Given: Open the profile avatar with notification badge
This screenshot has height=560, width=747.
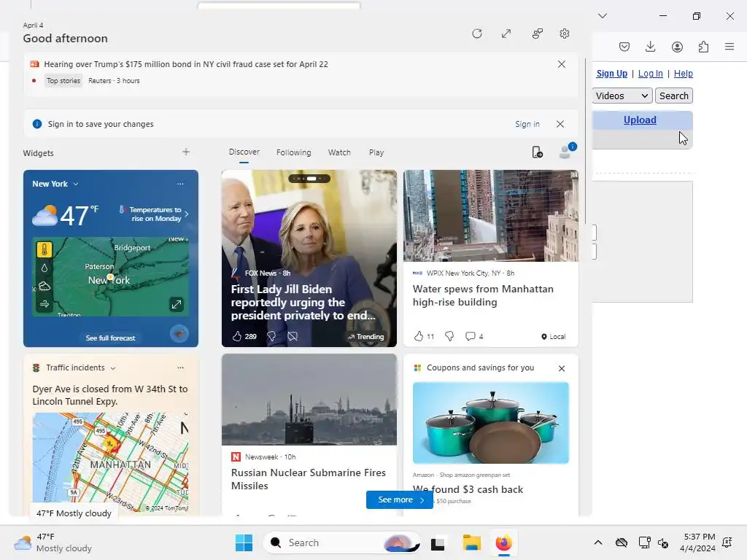Looking at the screenshot, I should pos(567,151).
